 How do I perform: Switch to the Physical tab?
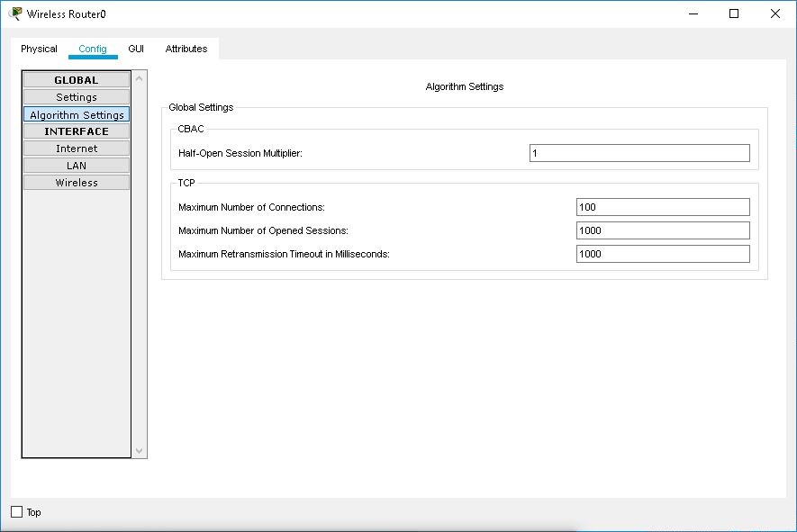coord(38,49)
